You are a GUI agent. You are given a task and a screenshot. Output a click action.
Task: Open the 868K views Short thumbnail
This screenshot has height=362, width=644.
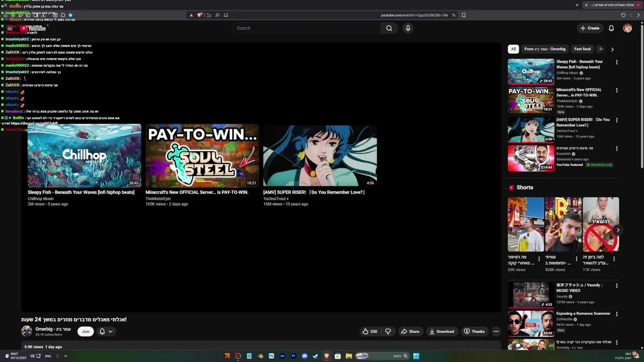pyautogui.click(x=563, y=224)
